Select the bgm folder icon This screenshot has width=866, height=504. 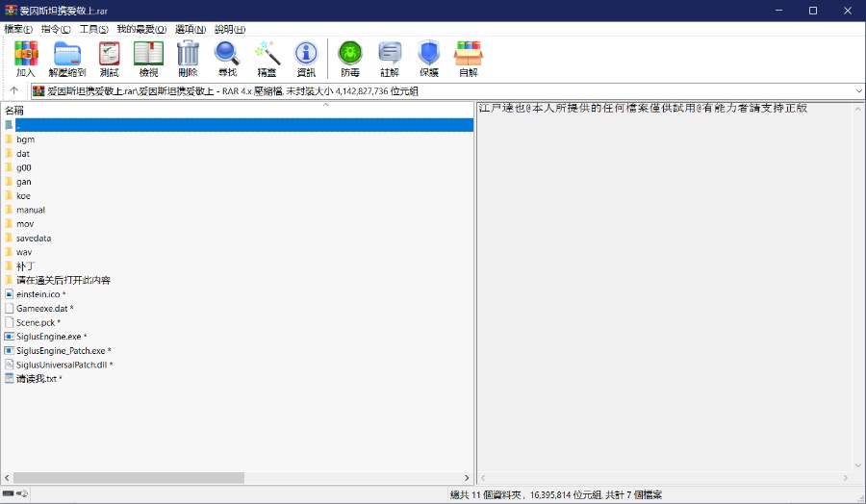pyautogui.click(x=9, y=139)
